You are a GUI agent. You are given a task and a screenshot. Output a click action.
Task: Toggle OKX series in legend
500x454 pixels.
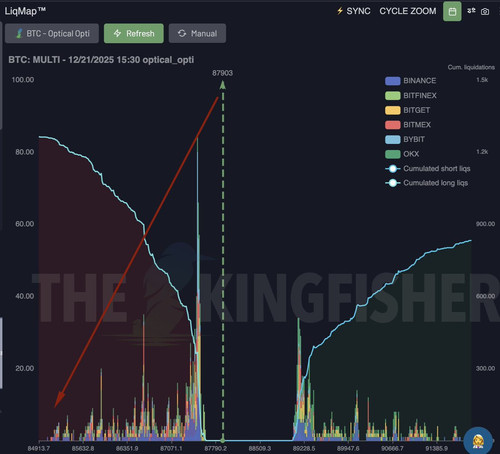pyautogui.click(x=402, y=154)
